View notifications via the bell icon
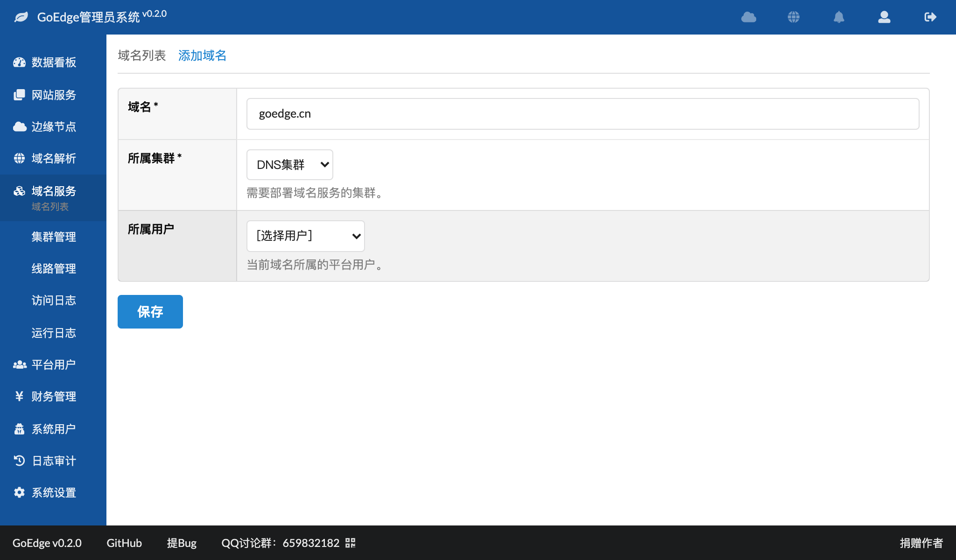 [x=839, y=17]
